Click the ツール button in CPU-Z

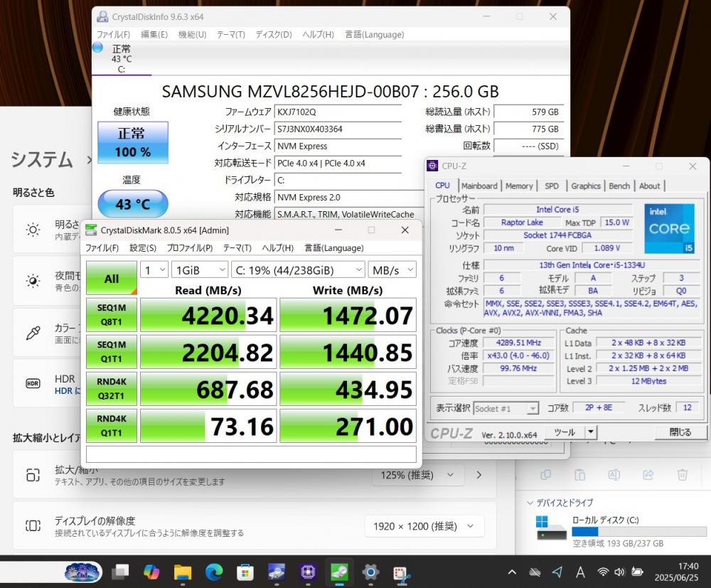coord(565,432)
